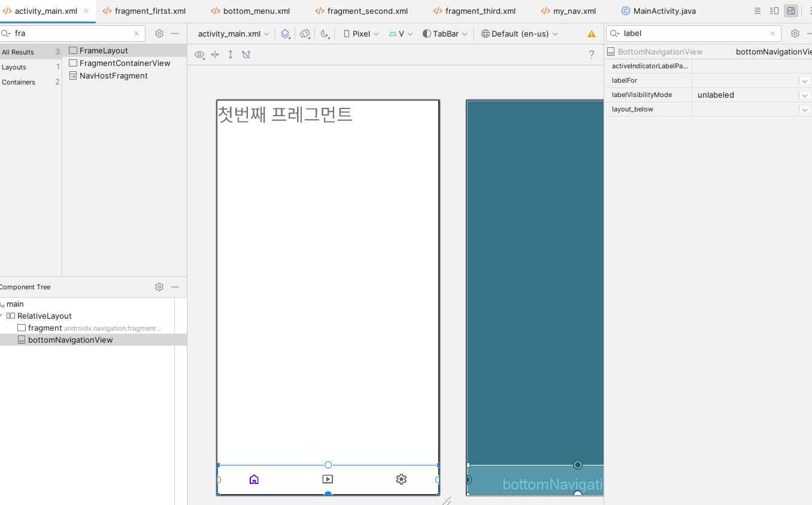Click the bottomNavigationView blueprint element
Screen dimensions: 812x505
(x=535, y=480)
